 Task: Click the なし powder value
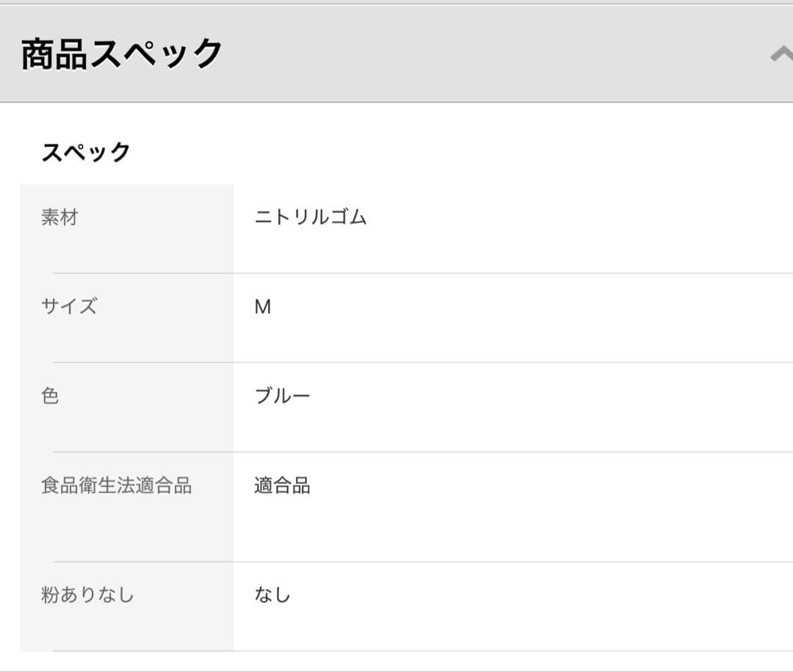pos(272,594)
